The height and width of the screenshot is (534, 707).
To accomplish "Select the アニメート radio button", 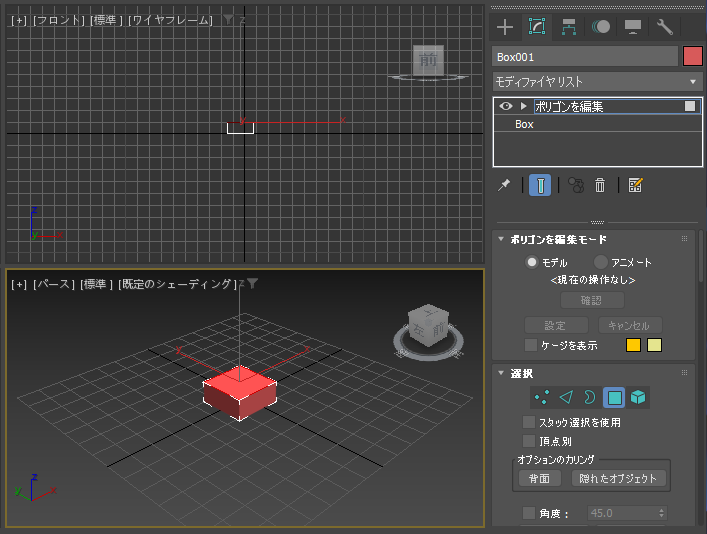I will [601, 262].
